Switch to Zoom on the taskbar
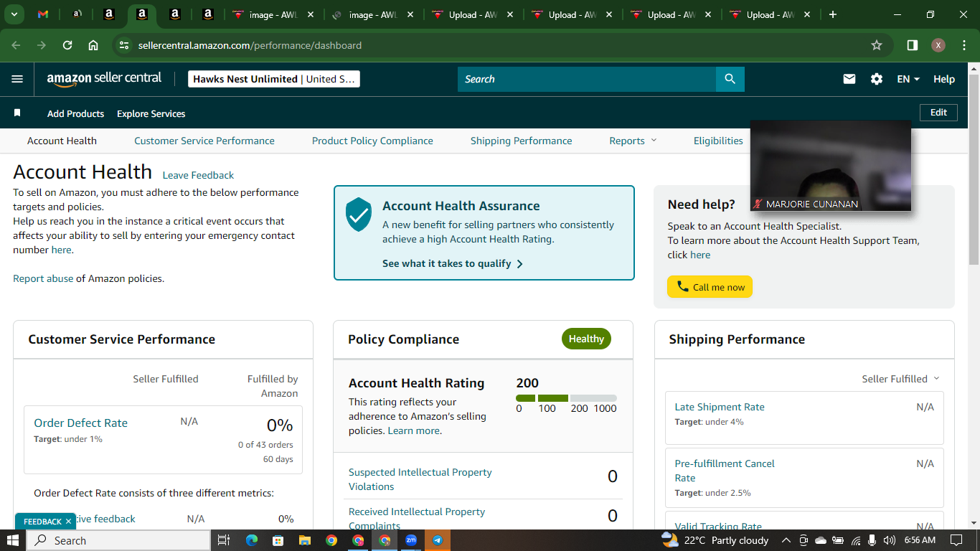 point(411,540)
